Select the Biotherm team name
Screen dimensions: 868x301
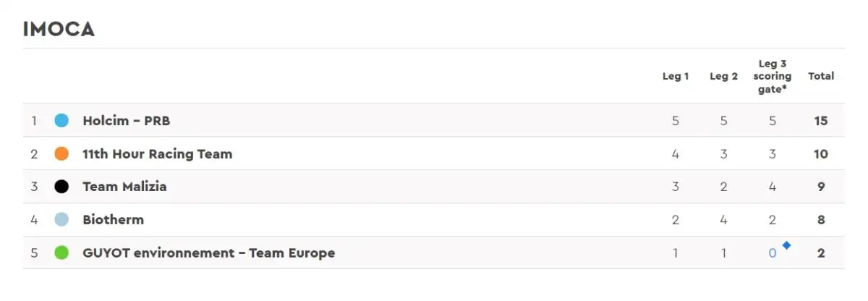click(x=113, y=220)
